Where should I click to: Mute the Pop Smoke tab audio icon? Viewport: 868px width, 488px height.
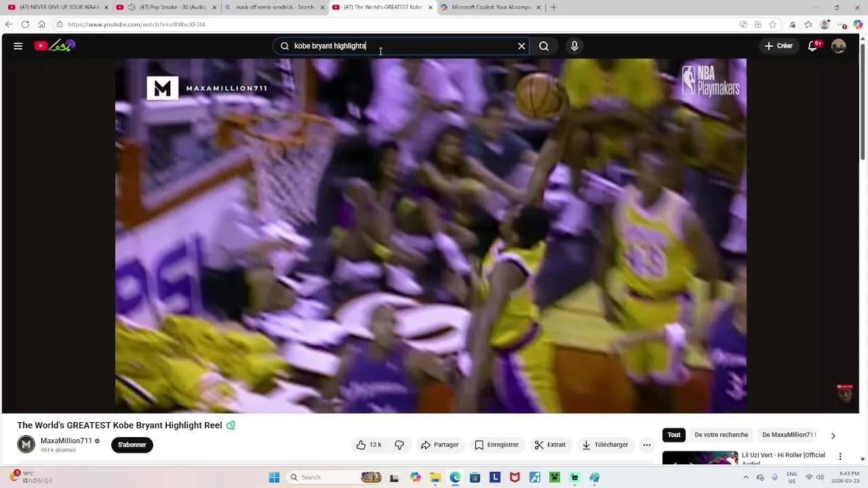[132, 7]
